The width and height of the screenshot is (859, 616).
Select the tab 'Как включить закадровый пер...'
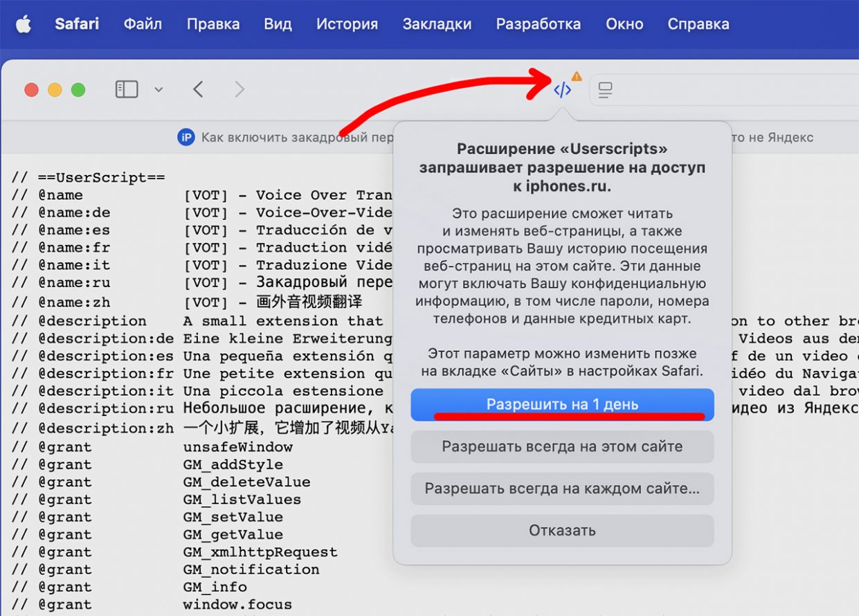coord(298,138)
